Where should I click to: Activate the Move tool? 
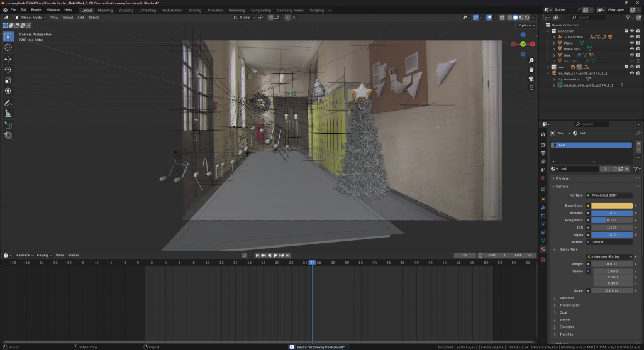tap(8, 59)
